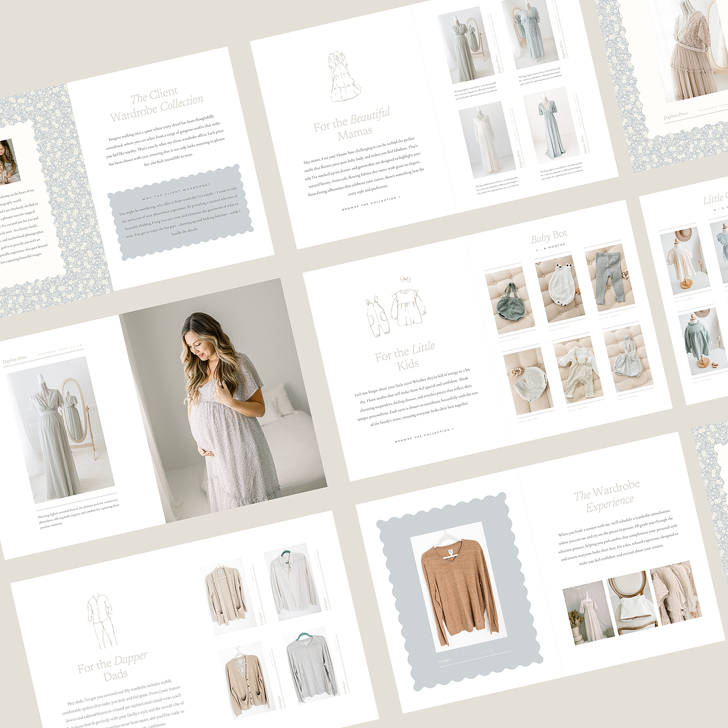Viewport: 728px width, 728px height.
Task: Open the dress with dried flowers photo
Action: [589, 613]
